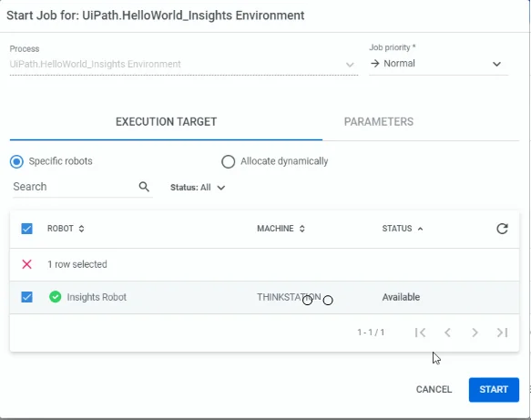Go to previous page of robots
Image resolution: width=531 pixels, height=420 pixels.
coord(447,333)
